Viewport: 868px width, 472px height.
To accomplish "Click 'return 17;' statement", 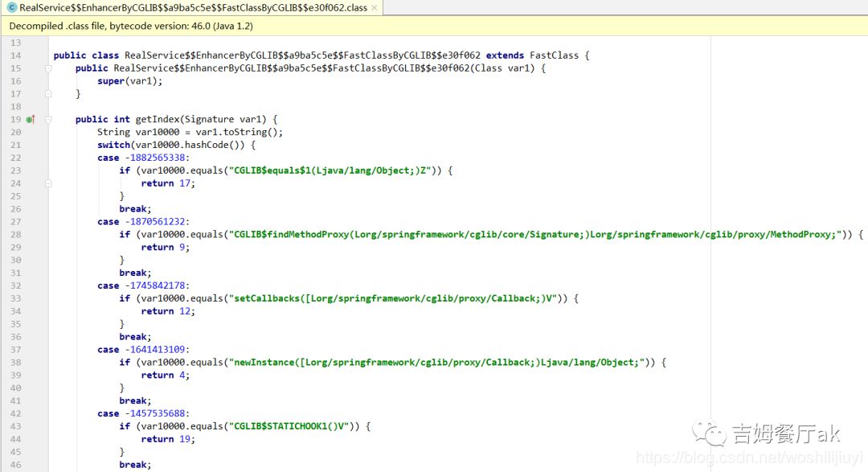I will pyautogui.click(x=168, y=183).
